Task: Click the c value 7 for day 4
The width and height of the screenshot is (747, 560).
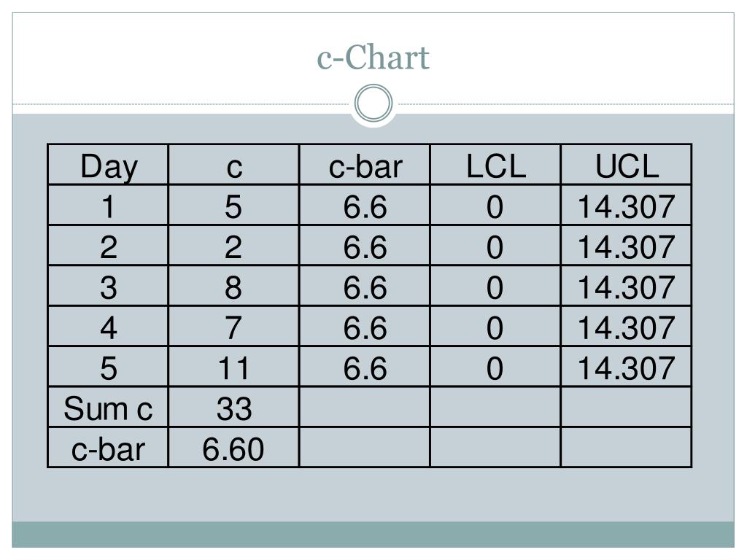Action: click(234, 327)
